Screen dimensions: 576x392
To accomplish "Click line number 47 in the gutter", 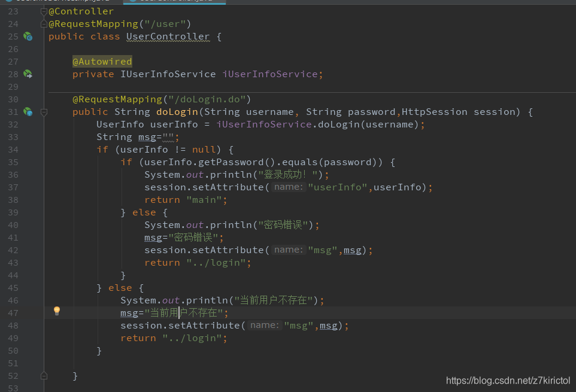I will pos(13,313).
